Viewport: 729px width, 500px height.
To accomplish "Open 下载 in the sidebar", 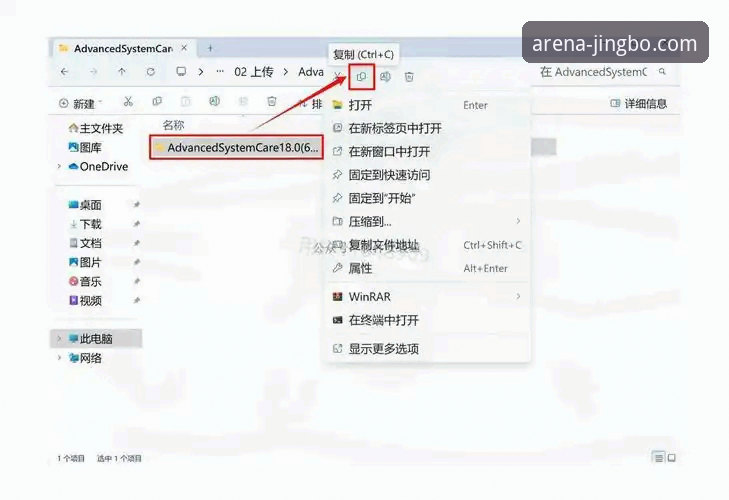I will pyautogui.click(x=85, y=224).
